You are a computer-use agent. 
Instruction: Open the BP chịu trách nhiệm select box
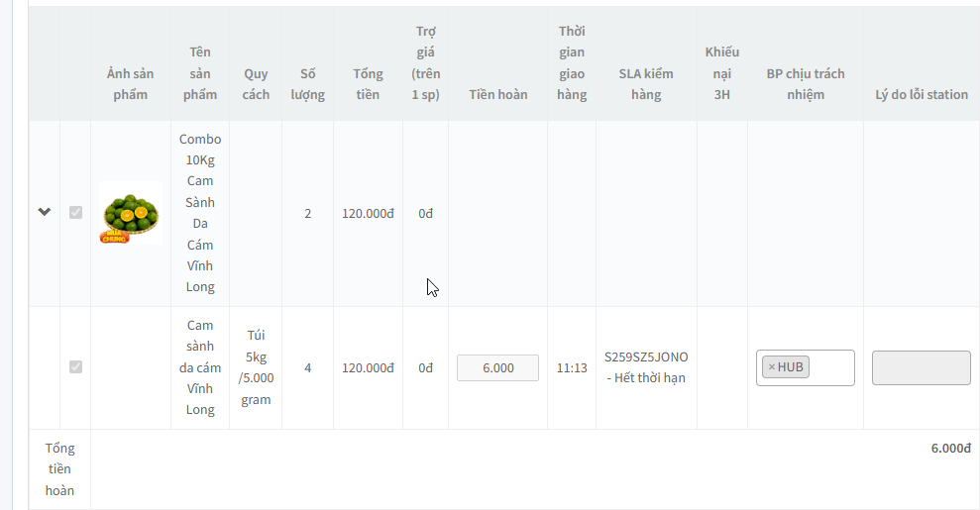[805, 367]
